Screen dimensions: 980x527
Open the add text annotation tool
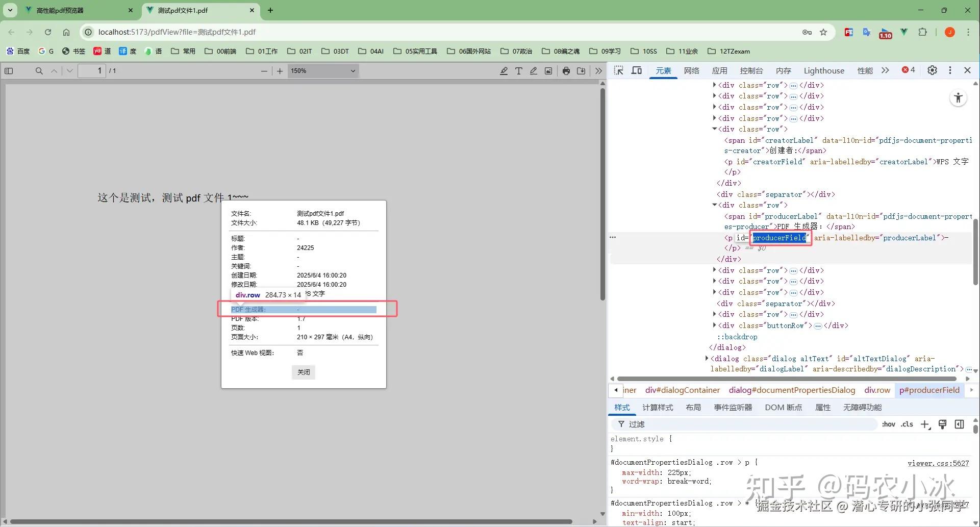click(519, 71)
